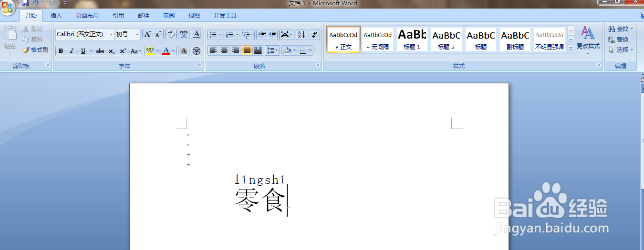
Task: Decrease paragraph indent
Action: click(x=261, y=34)
